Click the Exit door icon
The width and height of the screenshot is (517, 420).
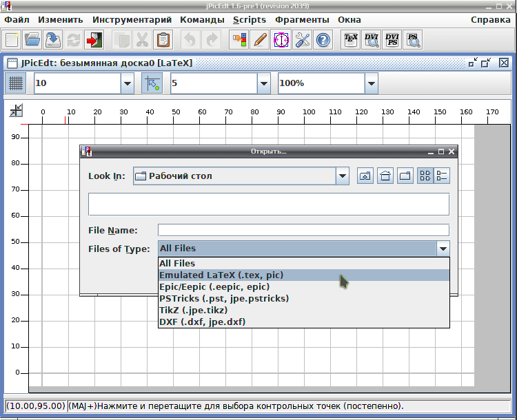click(94, 40)
